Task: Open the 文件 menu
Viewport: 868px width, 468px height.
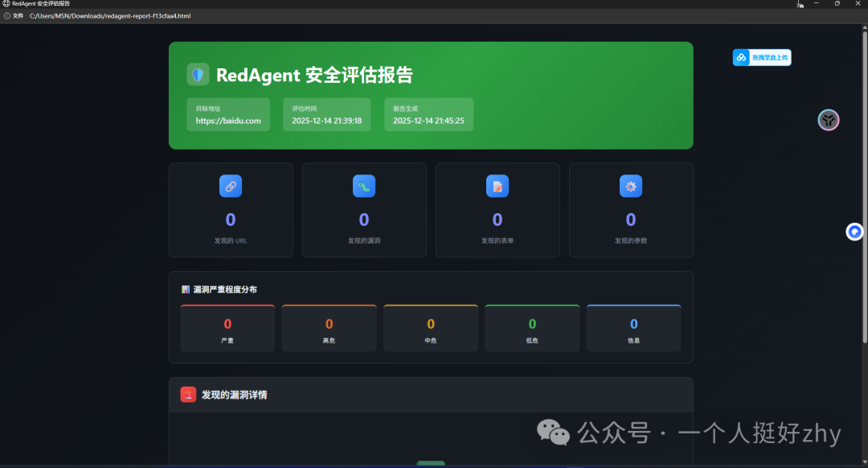Action: click(18, 15)
